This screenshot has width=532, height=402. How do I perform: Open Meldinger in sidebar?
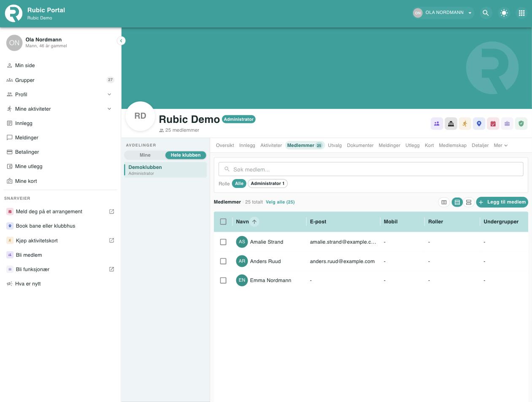[60, 138]
